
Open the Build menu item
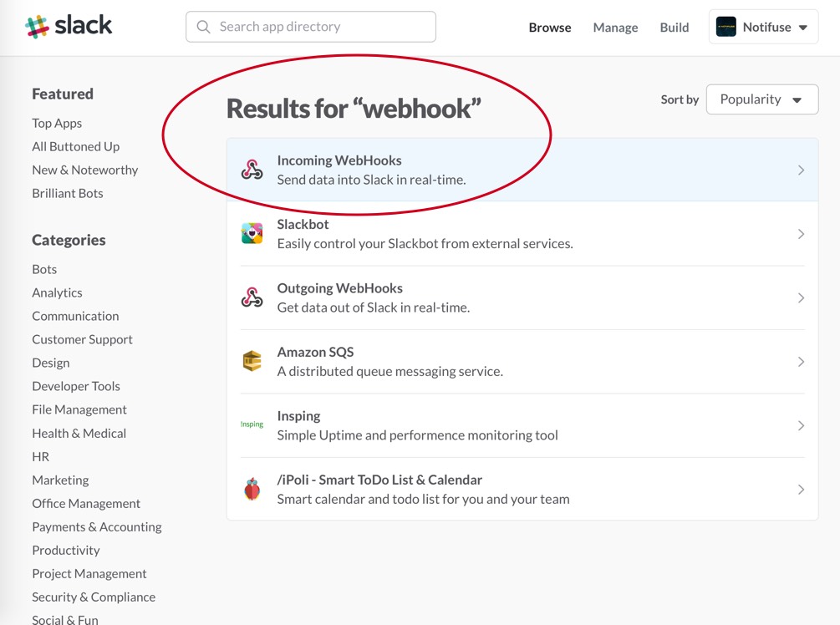tap(675, 28)
